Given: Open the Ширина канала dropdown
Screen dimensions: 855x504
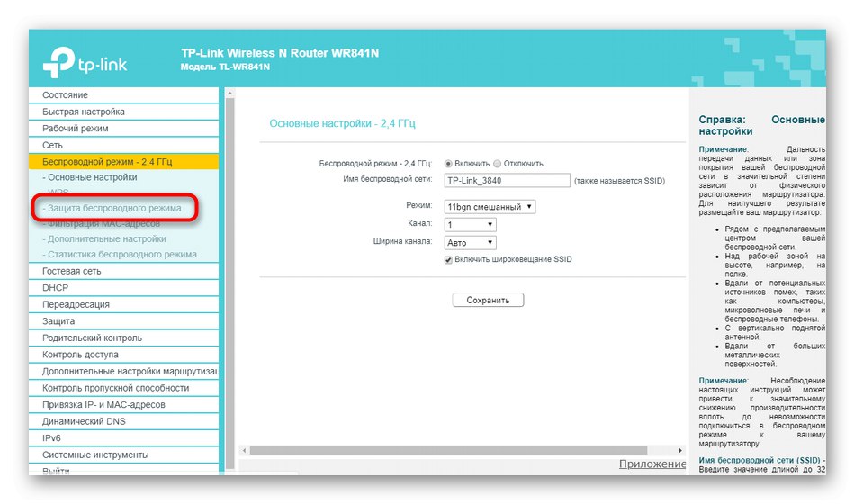Looking at the screenshot, I should pos(470,243).
